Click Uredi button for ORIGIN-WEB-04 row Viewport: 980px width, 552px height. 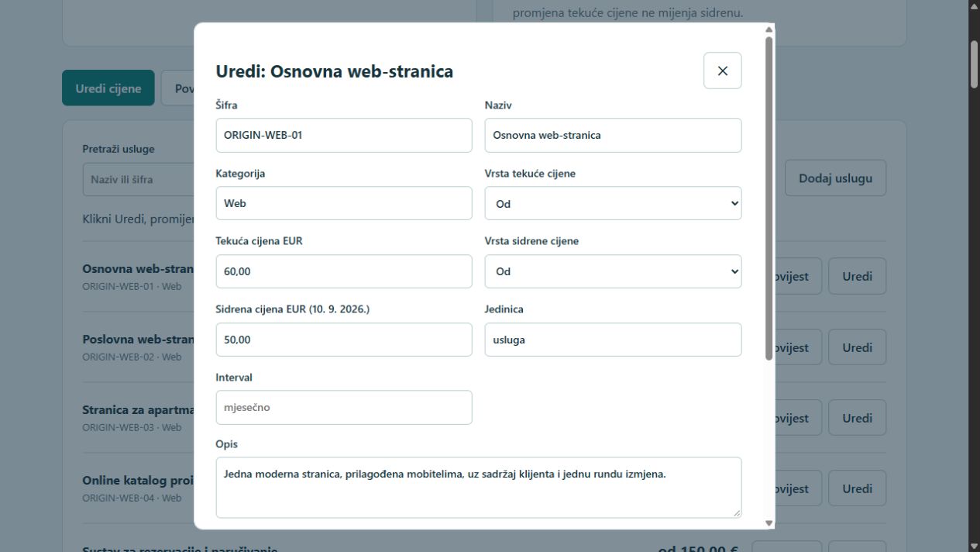tap(857, 488)
